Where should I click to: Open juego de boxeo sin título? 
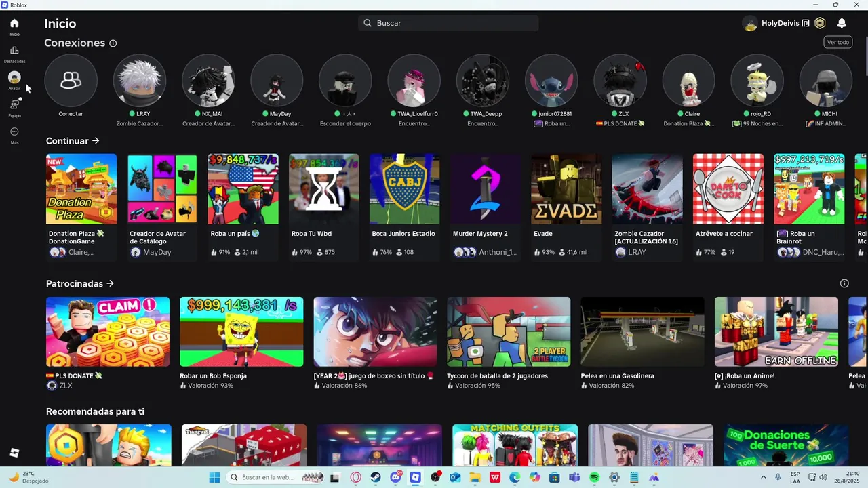[375, 331]
